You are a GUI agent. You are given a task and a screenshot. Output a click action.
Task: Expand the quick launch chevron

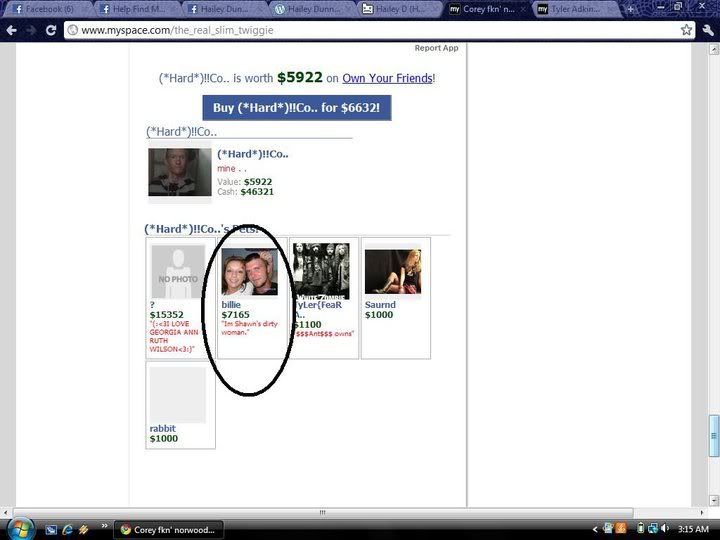coord(104,526)
